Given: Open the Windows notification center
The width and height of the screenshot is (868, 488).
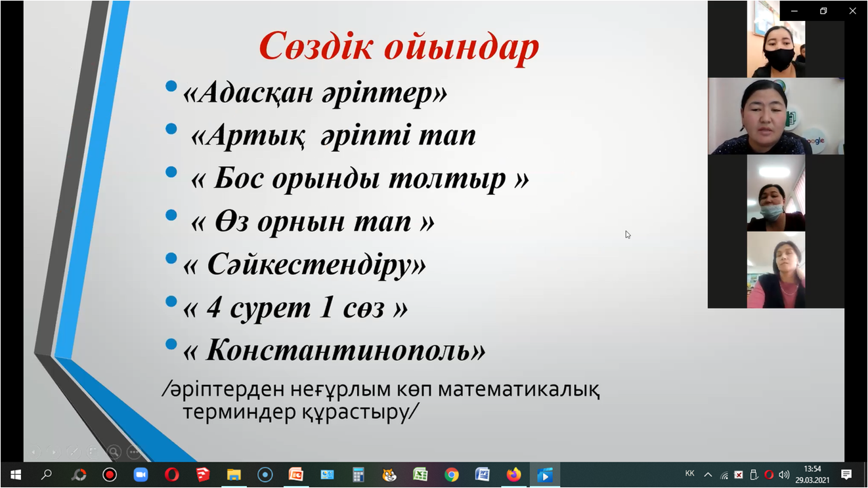Looking at the screenshot, I should tap(846, 474).
